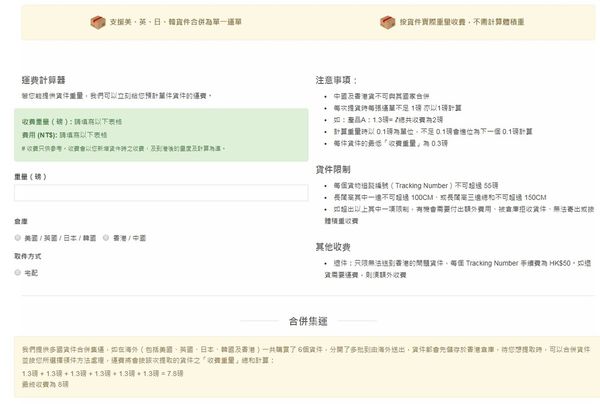Click the 運費計算器 heading

click(43, 78)
